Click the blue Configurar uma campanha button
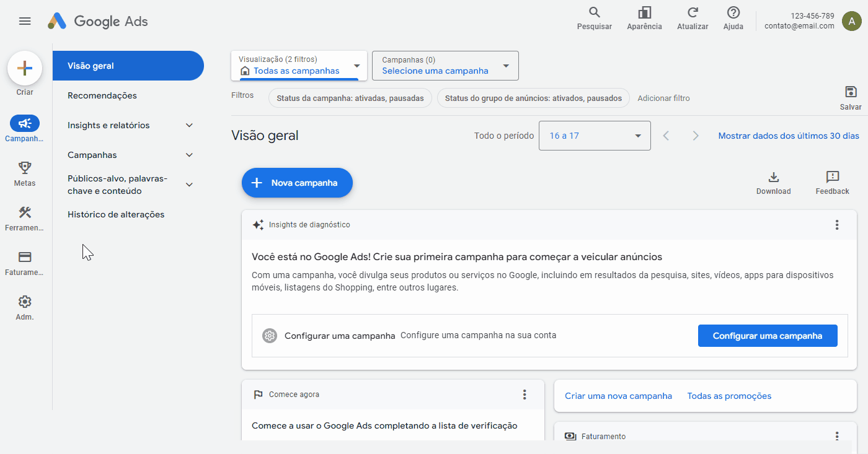 coord(768,336)
